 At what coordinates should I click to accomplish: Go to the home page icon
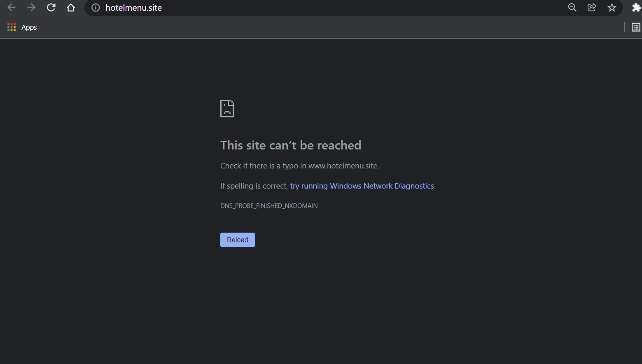(x=71, y=7)
